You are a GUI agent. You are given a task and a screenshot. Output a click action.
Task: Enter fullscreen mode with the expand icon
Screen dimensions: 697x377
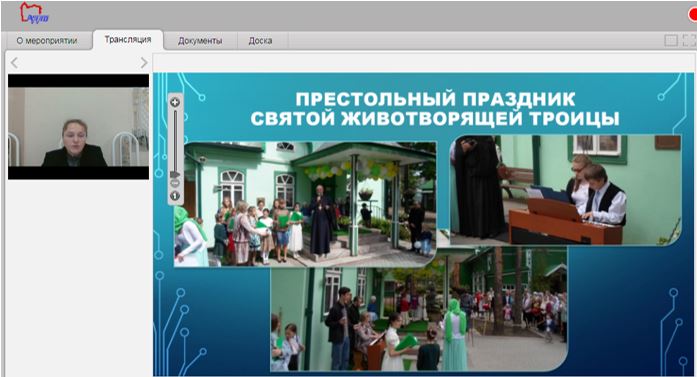689,40
